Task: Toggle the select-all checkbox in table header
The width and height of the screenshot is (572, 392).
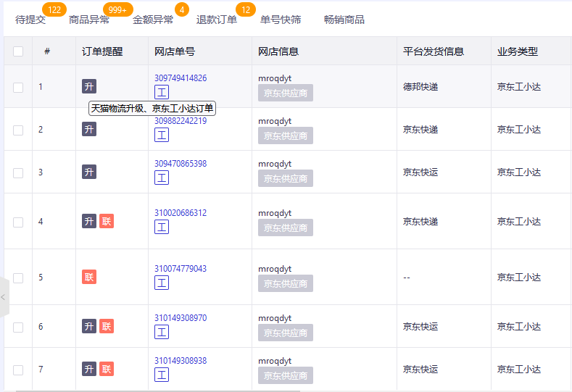Action: pyautogui.click(x=18, y=51)
